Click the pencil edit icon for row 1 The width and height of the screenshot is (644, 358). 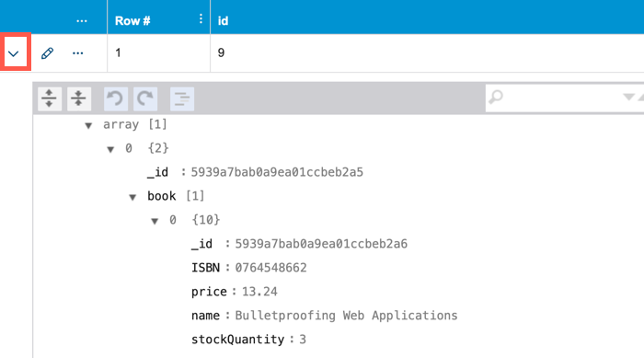click(47, 53)
